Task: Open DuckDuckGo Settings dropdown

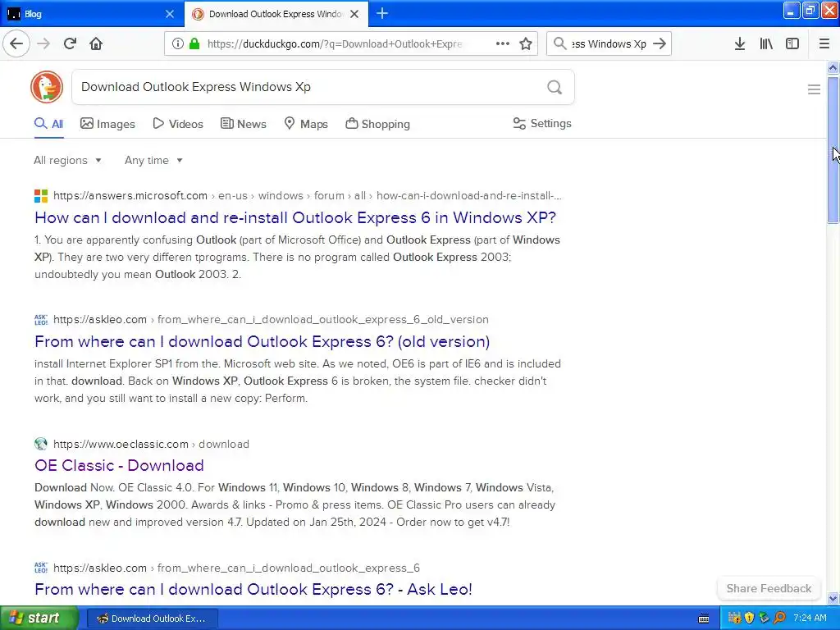Action: click(541, 123)
